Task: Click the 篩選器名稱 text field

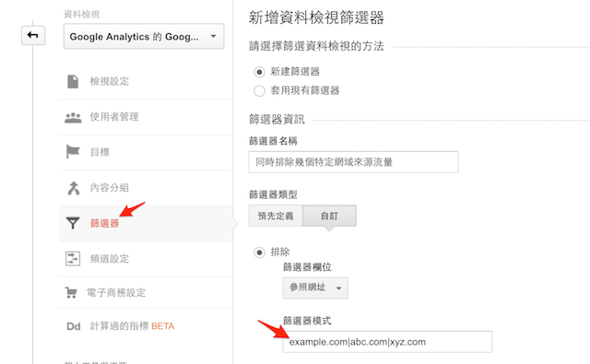Action: (353, 162)
